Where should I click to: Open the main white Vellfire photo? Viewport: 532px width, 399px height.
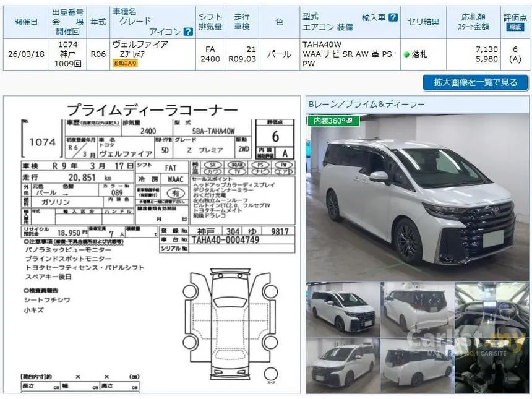pos(418,197)
